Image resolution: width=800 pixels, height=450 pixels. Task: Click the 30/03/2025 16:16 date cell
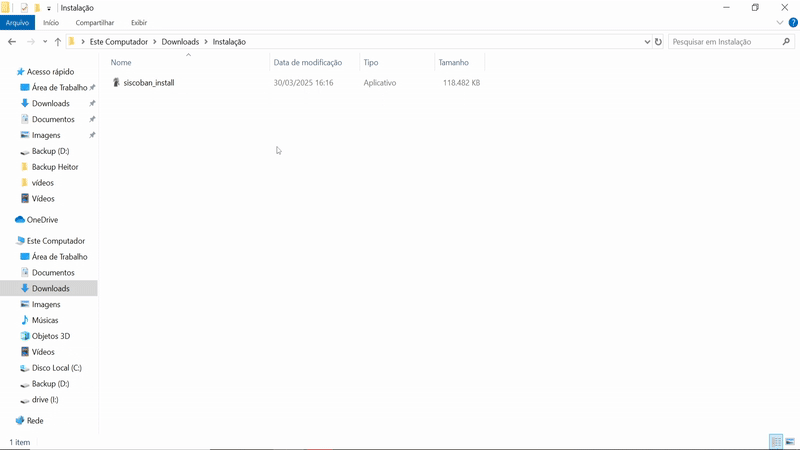click(x=303, y=83)
